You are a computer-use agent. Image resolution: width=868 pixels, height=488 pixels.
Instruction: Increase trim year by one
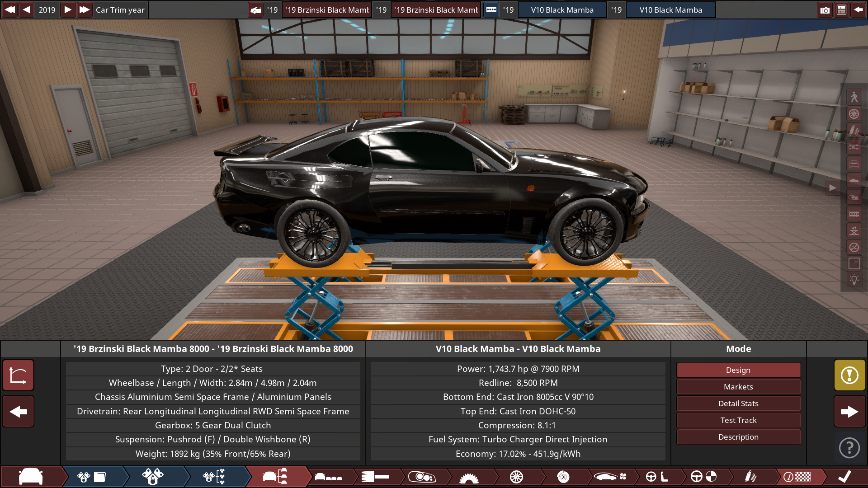pos(68,9)
